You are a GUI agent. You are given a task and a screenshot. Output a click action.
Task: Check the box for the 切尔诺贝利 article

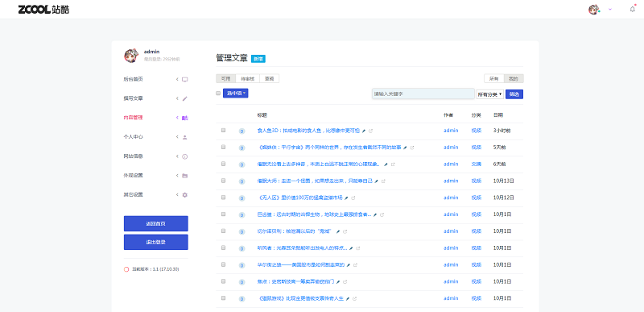pos(224,231)
